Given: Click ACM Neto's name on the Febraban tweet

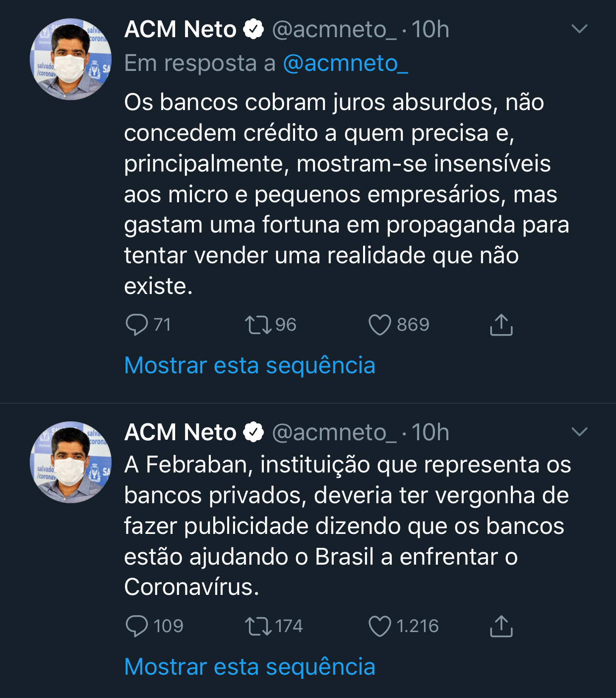Looking at the screenshot, I should click(x=181, y=432).
